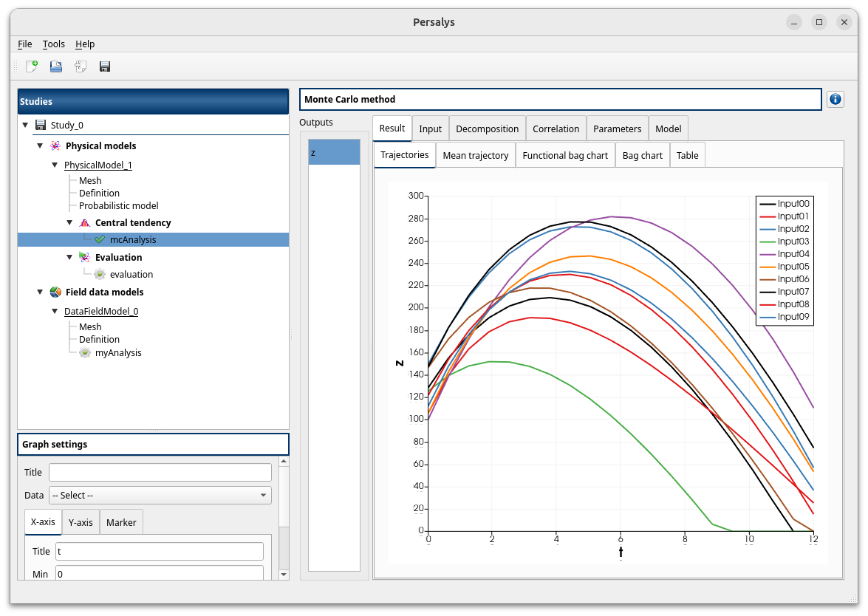Click the New study toolbar icon
Image resolution: width=868 pixels, height=616 pixels.
point(32,66)
